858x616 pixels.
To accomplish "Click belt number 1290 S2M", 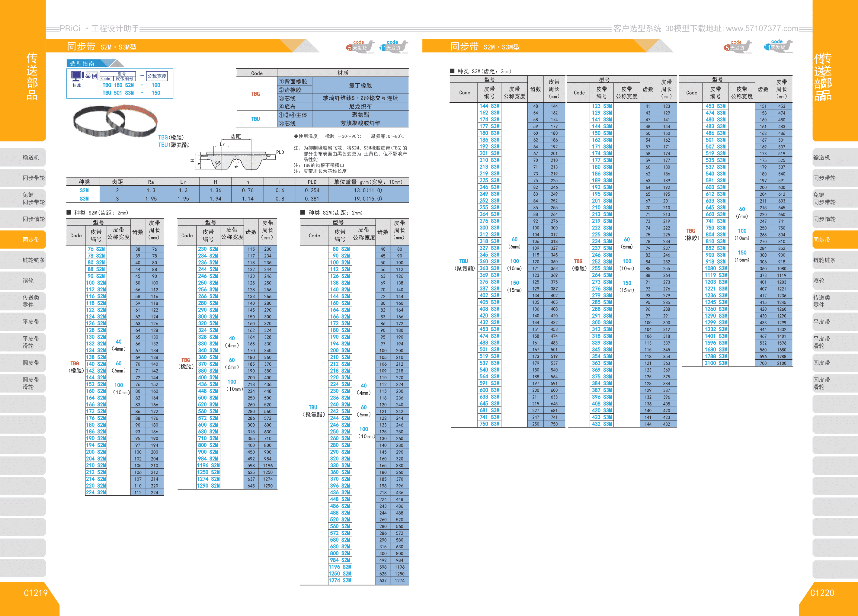I will [208, 486].
